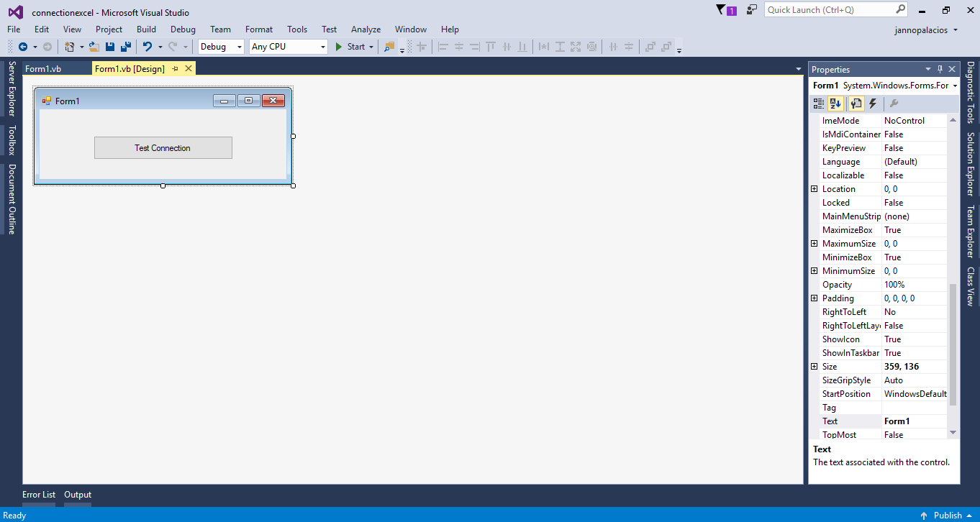Image resolution: width=980 pixels, height=522 pixels.
Task: Open the Properties object selector dropdown
Action: coord(955,86)
